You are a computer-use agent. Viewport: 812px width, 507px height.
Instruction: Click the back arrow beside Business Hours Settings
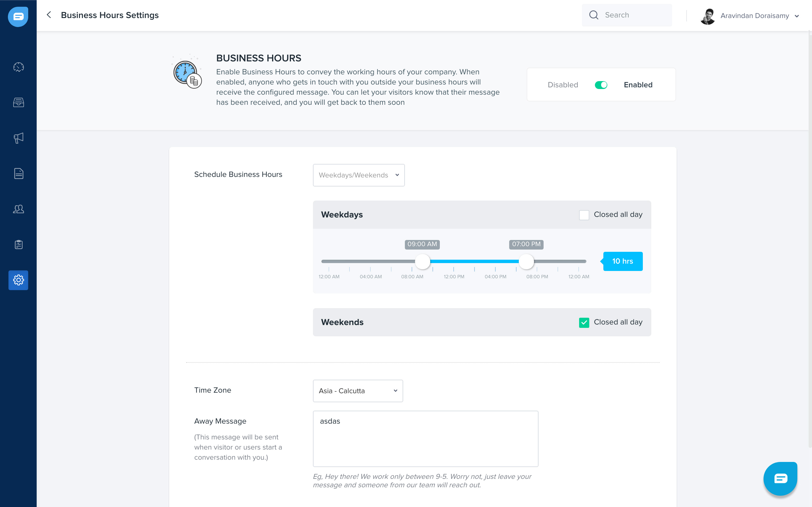49,15
